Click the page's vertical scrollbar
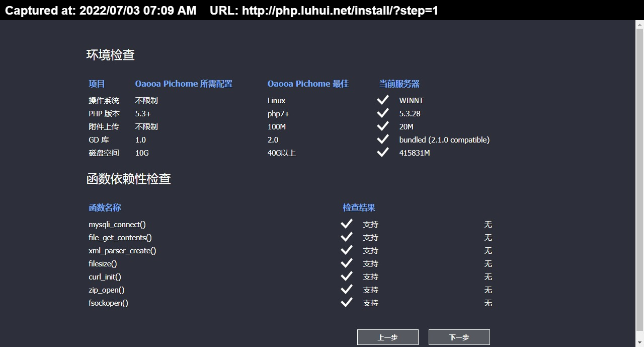 [x=640, y=183]
